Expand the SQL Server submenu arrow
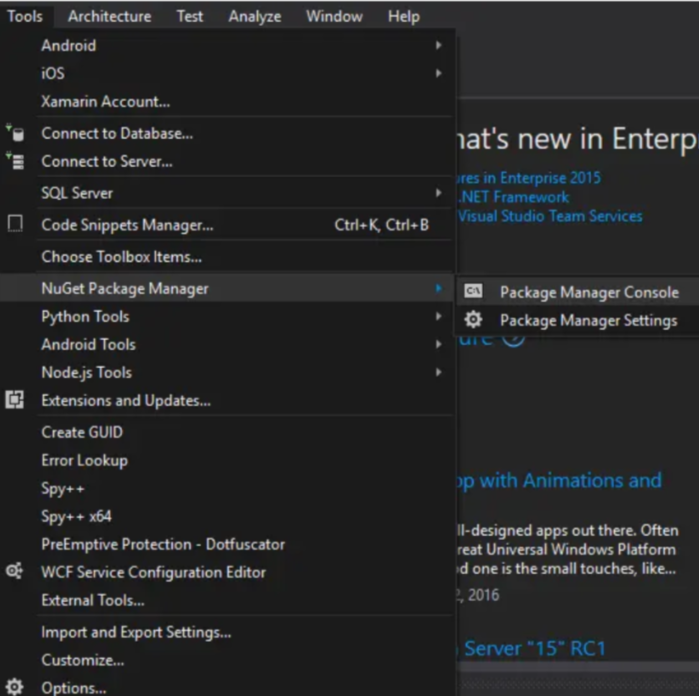The image size is (699, 696). (438, 193)
